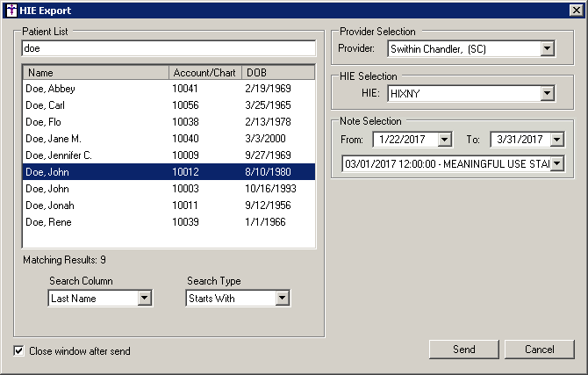
Task: Open the From date picker dropdown
Action: tap(444, 140)
